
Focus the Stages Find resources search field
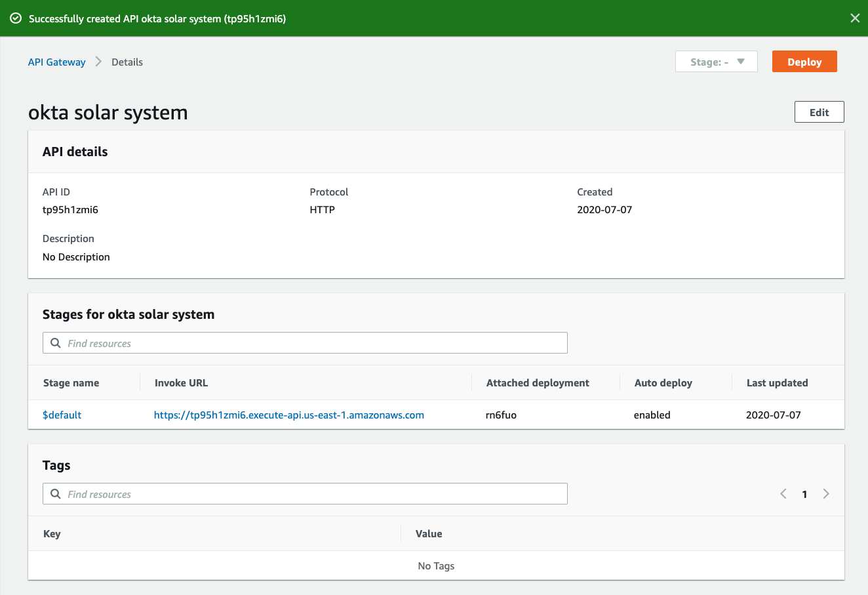point(305,343)
